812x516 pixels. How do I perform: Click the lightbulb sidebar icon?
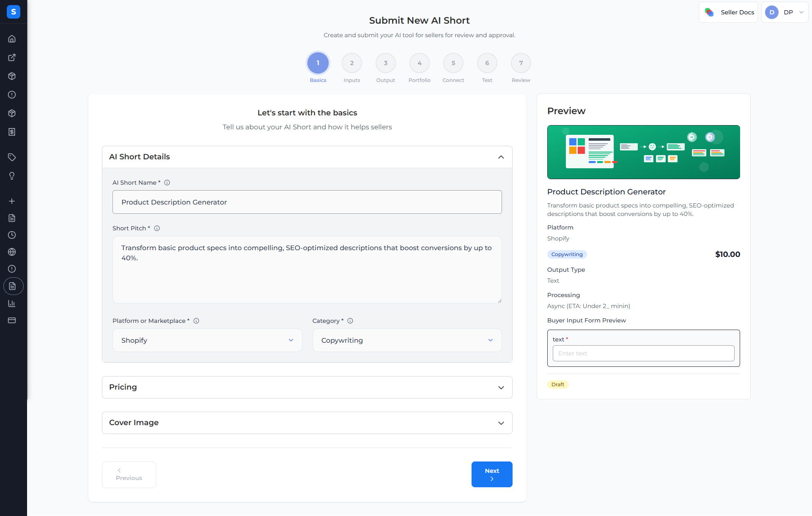(x=12, y=176)
